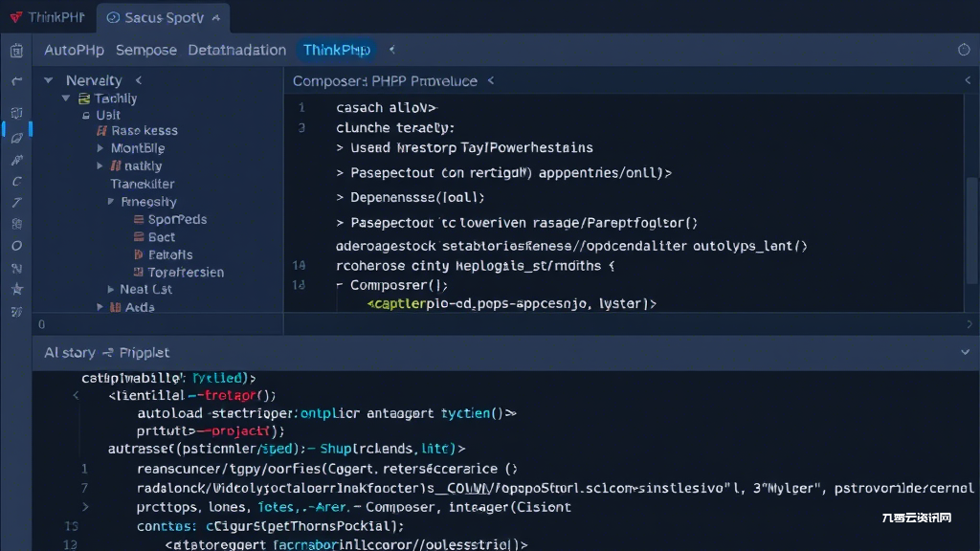
Task: Click the Al story Pripplet panel header
Action: point(106,352)
